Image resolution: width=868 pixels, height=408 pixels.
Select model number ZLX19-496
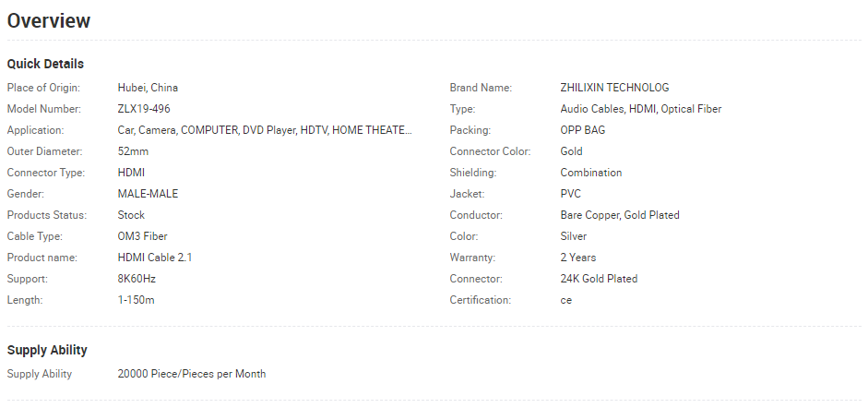pyautogui.click(x=144, y=109)
